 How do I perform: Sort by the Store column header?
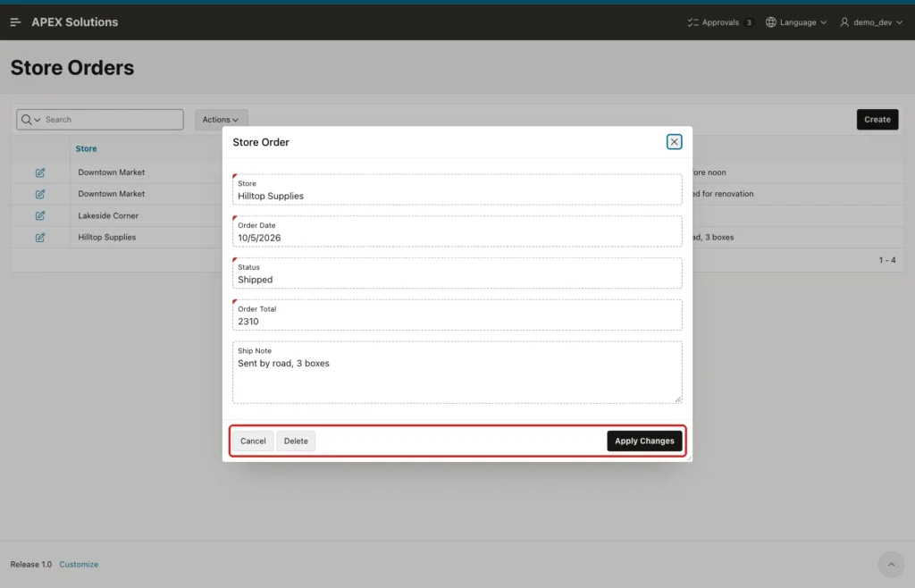86,148
